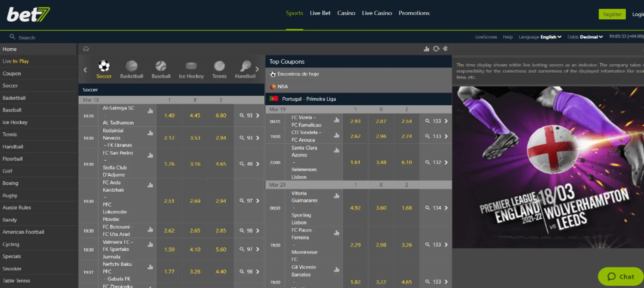Select odds 6.10 for Belenenses Lisbon
The image size is (644, 288).
click(406, 162)
